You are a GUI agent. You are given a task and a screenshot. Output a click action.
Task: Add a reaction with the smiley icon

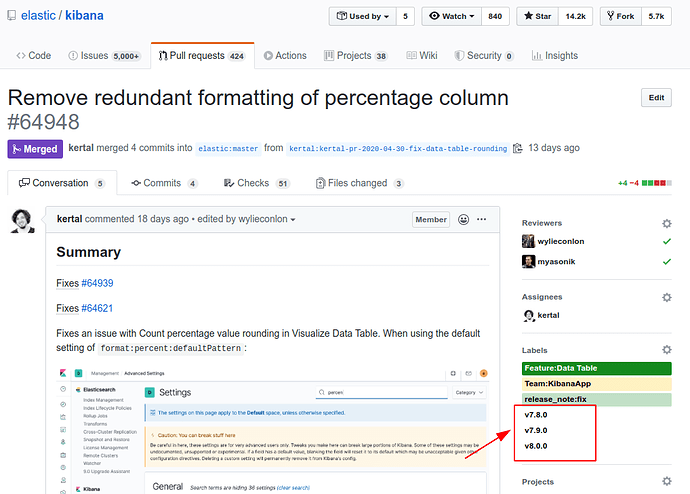[x=463, y=219]
